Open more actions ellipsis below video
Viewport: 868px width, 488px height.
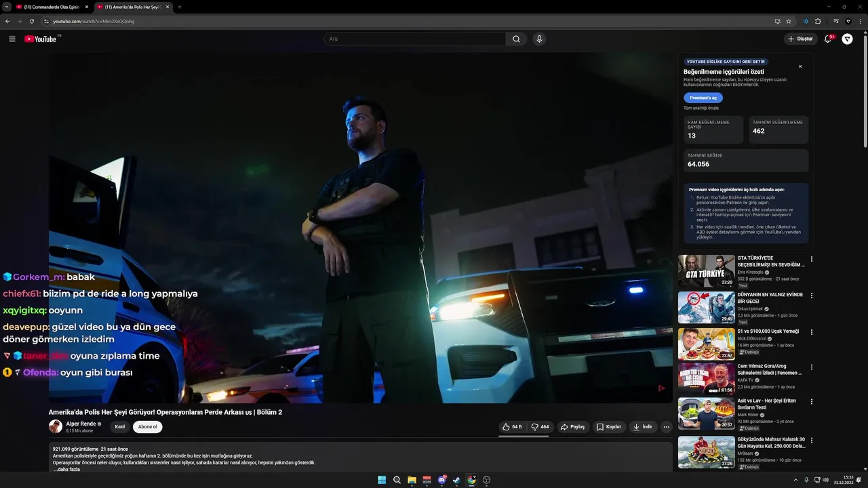pos(666,427)
